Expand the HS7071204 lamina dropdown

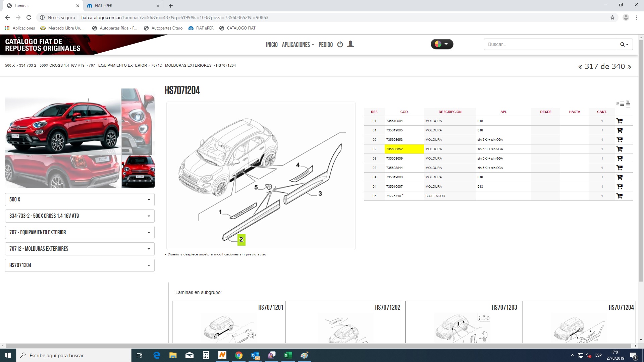80,265
